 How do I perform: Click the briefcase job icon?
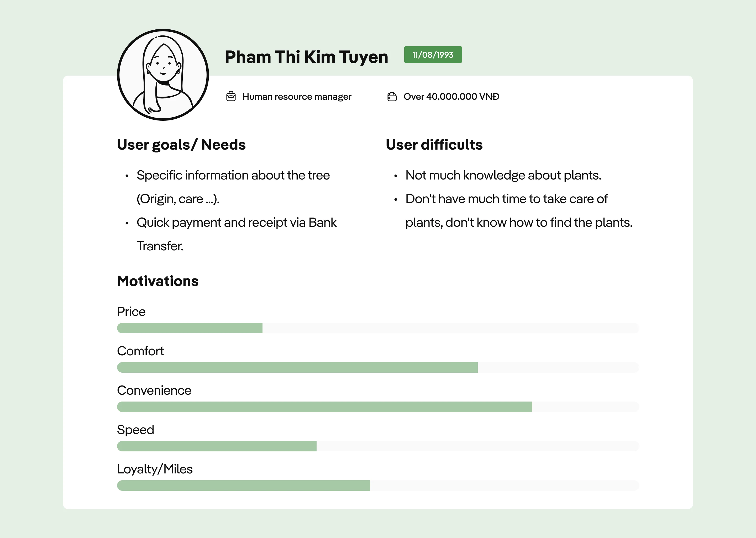(x=231, y=96)
